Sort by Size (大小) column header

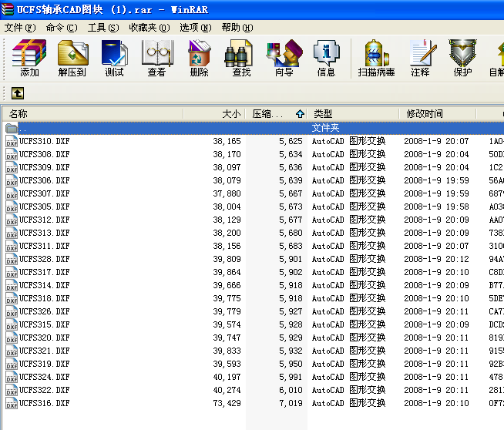pos(214,114)
